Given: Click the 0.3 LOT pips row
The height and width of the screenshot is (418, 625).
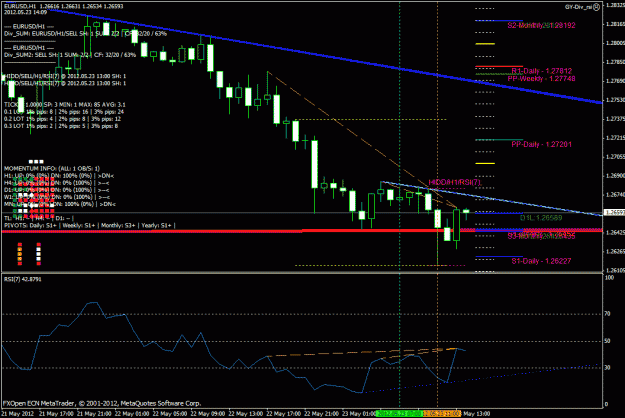Looking at the screenshot, I should pos(61,126).
